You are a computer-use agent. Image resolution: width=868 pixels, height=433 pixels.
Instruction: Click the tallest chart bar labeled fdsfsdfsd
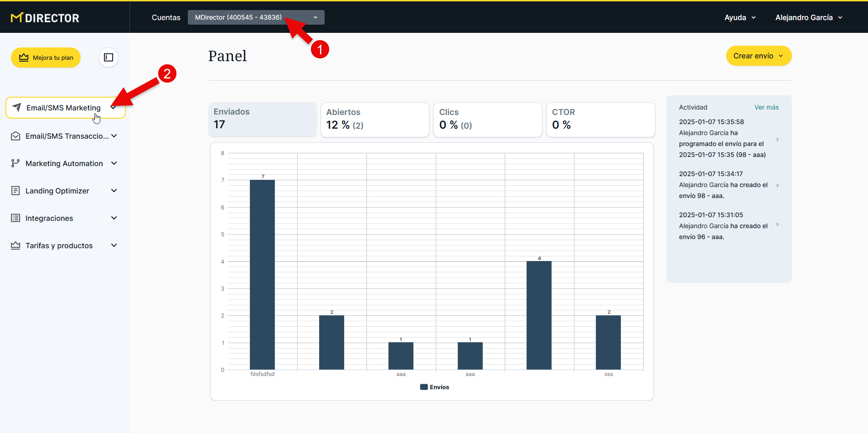[262, 274]
